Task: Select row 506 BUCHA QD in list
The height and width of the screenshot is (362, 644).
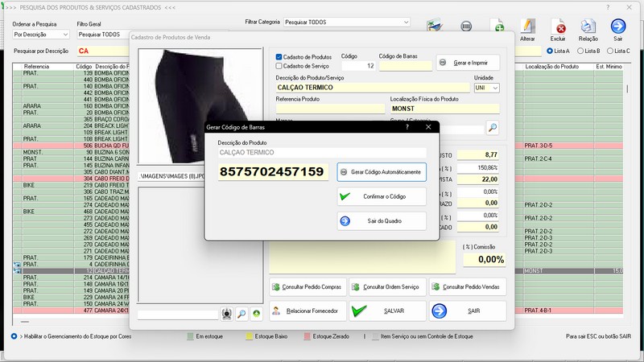Action: [71, 146]
